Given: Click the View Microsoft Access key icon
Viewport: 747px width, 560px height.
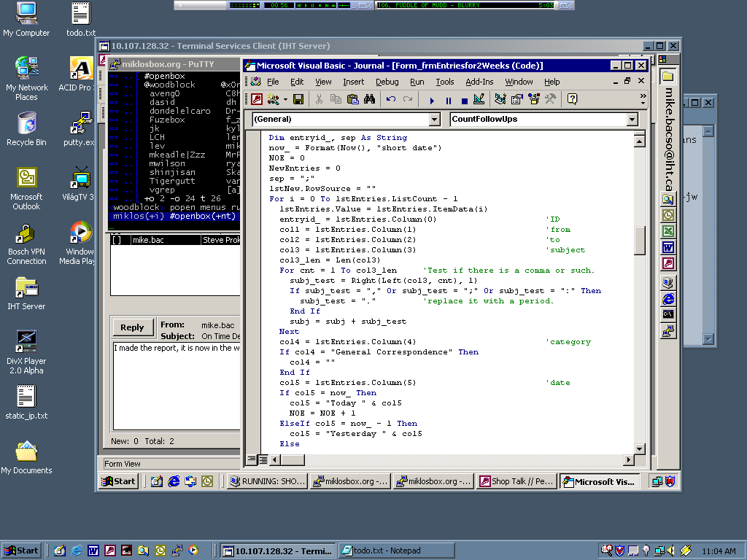Looking at the screenshot, I should coord(256,99).
